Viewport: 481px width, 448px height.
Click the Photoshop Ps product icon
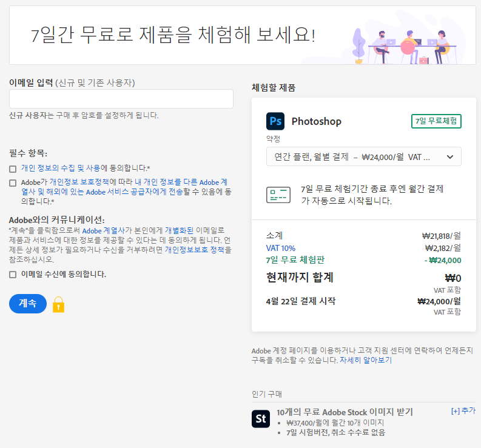click(x=275, y=121)
